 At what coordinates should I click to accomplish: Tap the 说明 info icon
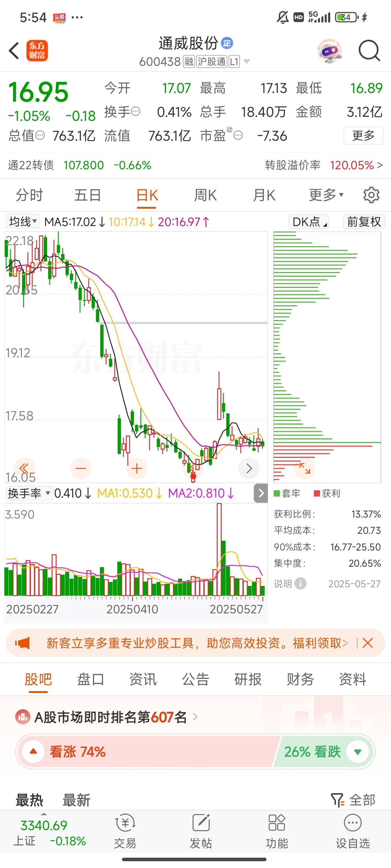pos(300,583)
